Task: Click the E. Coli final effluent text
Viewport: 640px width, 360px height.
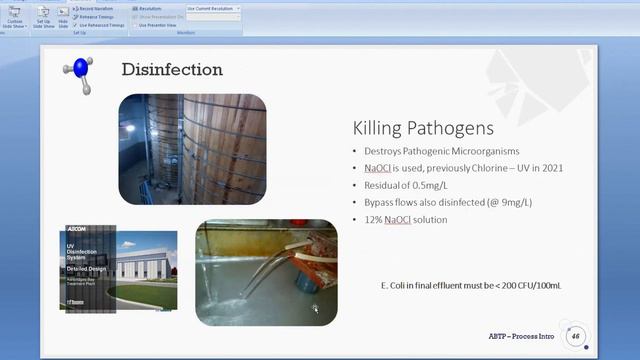Action: pyautogui.click(x=471, y=285)
